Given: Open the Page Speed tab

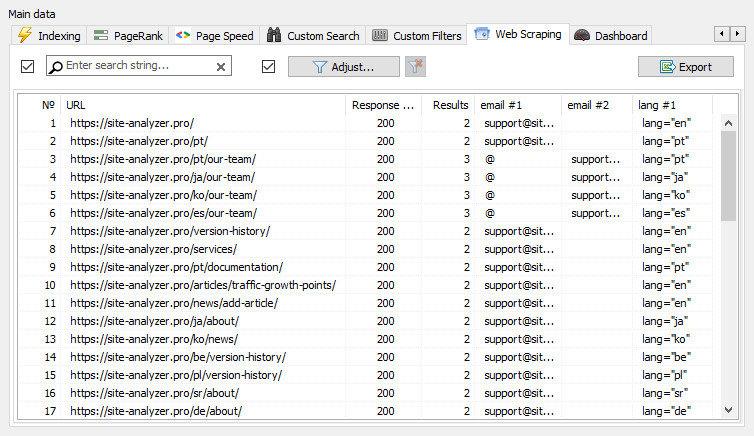Looking at the screenshot, I should 214,36.
